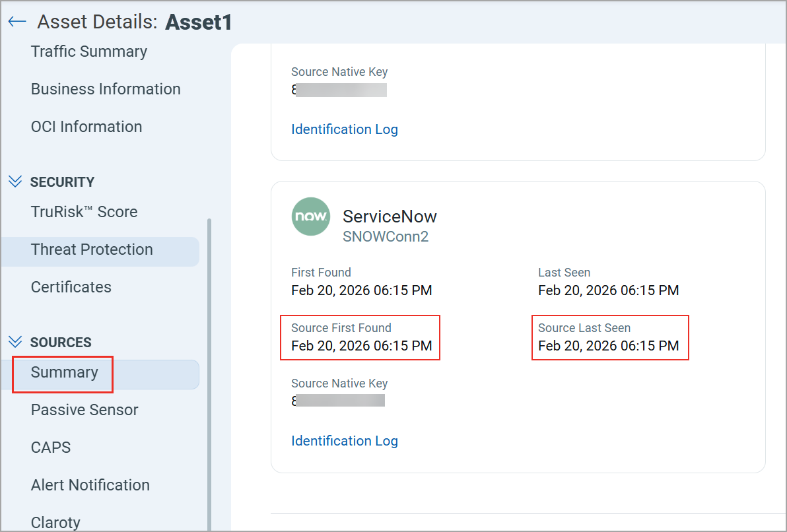The width and height of the screenshot is (787, 532).
Task: Select Threat Protection in sidebar
Action: 92,249
